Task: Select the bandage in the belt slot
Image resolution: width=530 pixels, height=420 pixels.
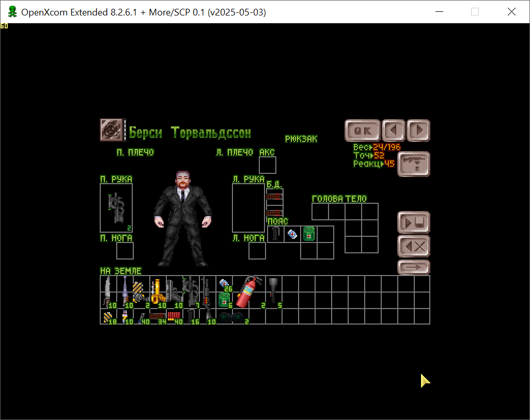Action: click(x=292, y=234)
